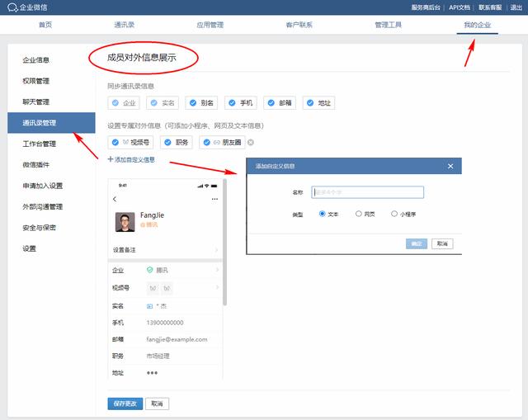The width and height of the screenshot is (528, 420).
Task: Open 微信插件 in the sidebar
Action: pyautogui.click(x=36, y=165)
